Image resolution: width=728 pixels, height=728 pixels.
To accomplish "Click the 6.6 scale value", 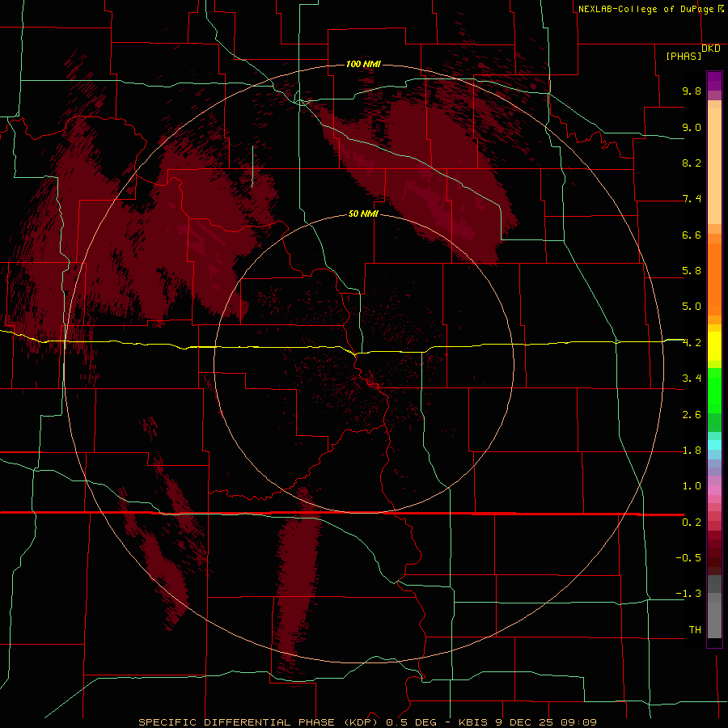I will click(x=692, y=235).
